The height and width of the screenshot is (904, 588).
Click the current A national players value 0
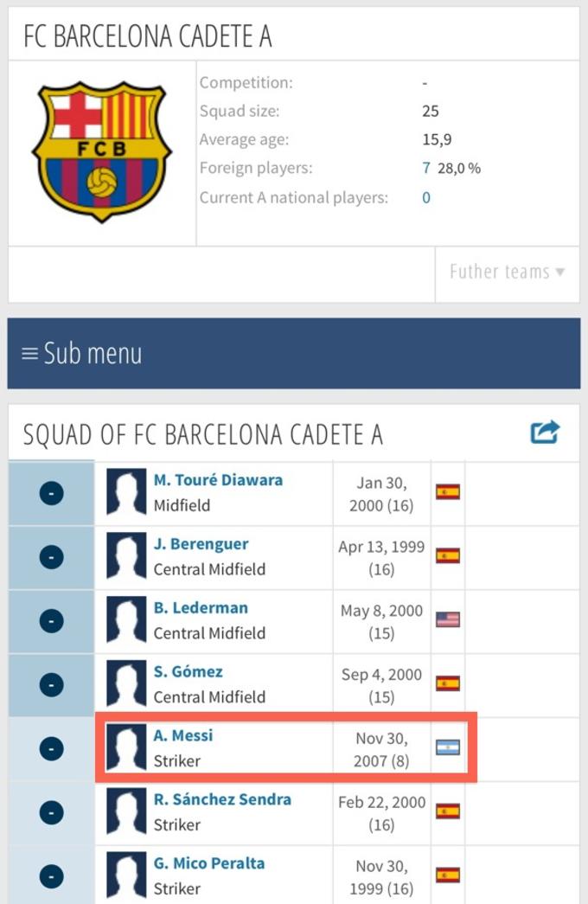click(x=426, y=198)
